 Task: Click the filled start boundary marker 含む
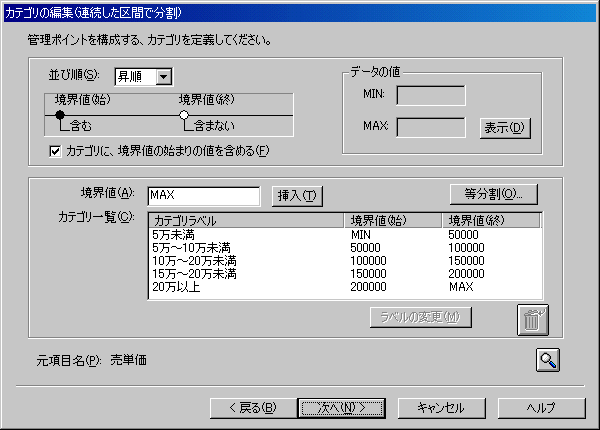[x=60, y=114]
